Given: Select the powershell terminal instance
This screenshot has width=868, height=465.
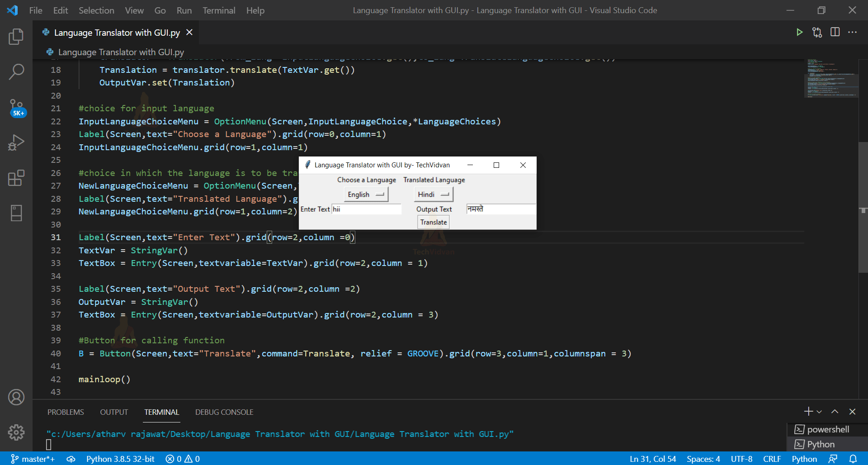Looking at the screenshot, I should coord(827,429).
